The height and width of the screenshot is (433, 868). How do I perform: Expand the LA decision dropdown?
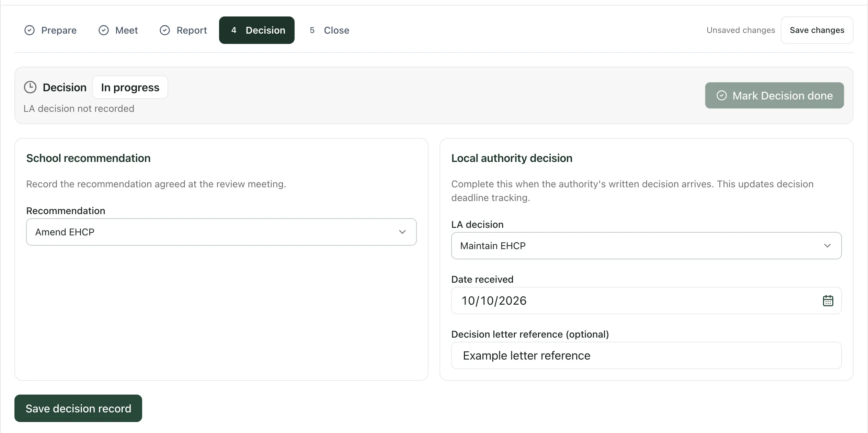coord(646,246)
